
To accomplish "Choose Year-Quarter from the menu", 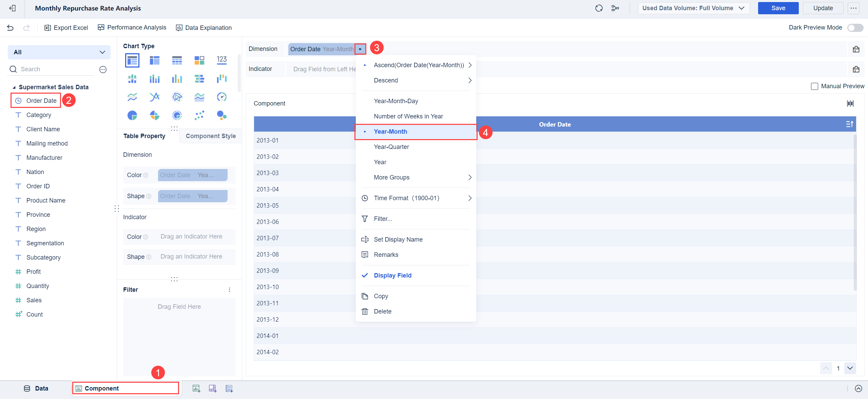I will click(x=391, y=147).
